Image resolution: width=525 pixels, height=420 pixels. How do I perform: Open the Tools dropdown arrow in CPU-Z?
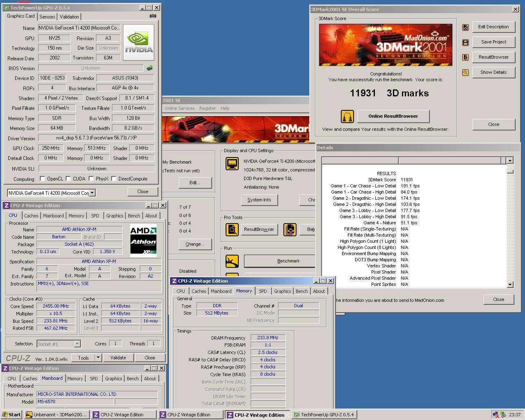pyautogui.click(x=98, y=358)
